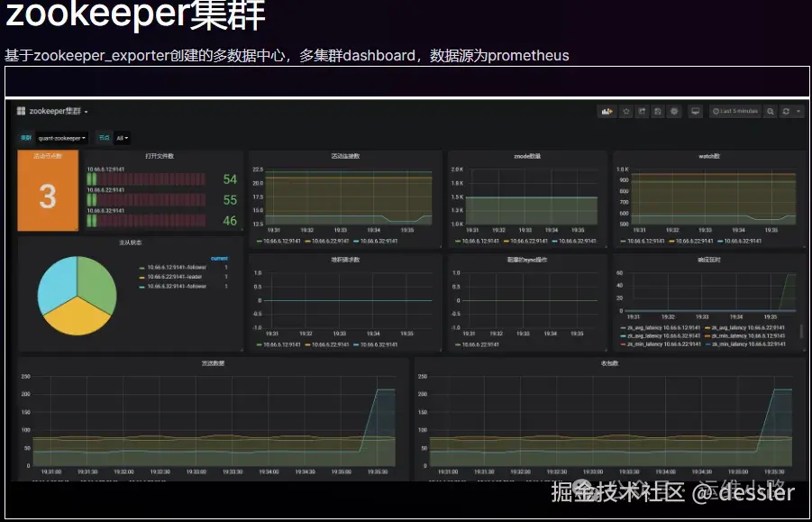
Task: Click the orange stat panel showing 3
Action: pyautogui.click(x=48, y=190)
